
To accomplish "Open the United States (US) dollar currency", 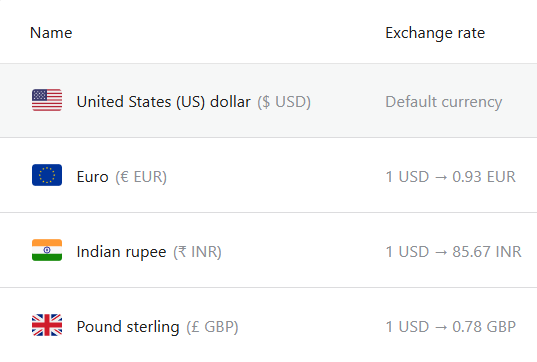I will 163,102.
